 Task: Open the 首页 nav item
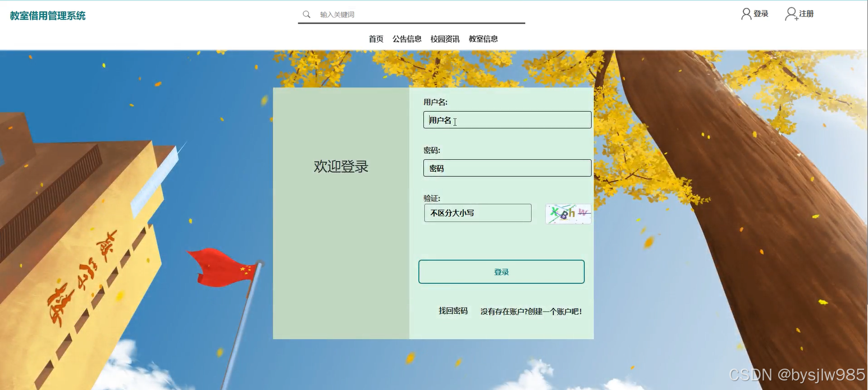[376, 39]
